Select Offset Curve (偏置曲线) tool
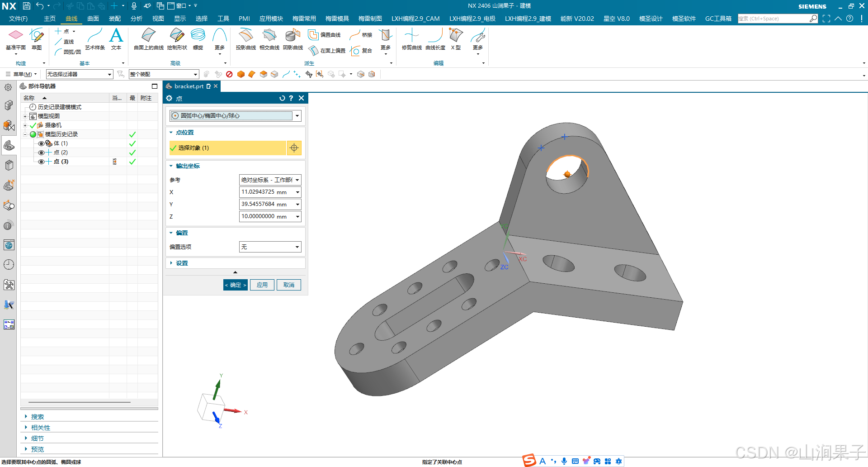Viewport: 868px width, 467px height. (x=324, y=35)
